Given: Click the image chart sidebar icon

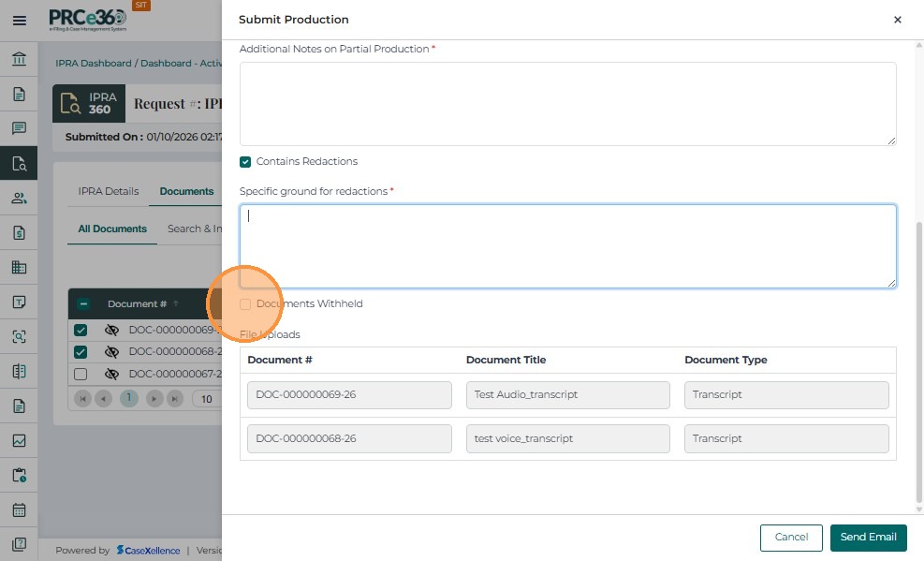Looking at the screenshot, I should coord(19,440).
